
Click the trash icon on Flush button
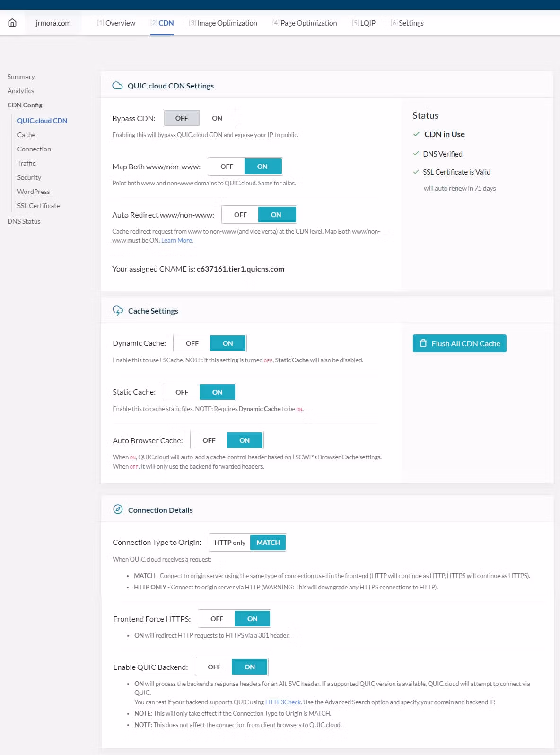click(423, 343)
